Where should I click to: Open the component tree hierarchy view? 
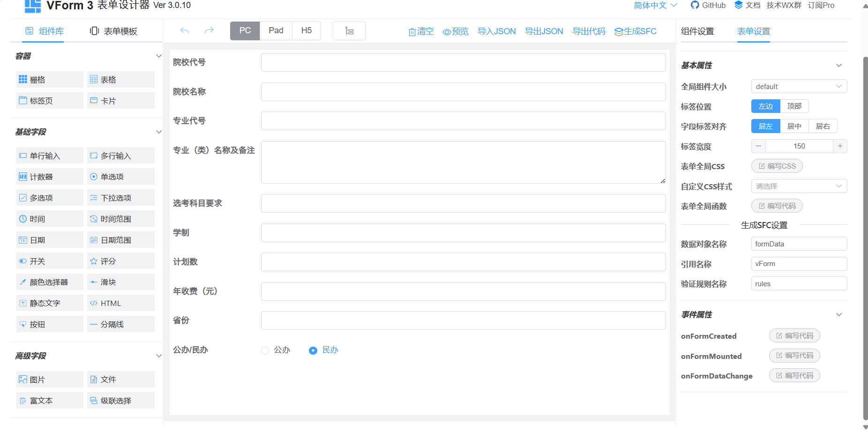click(x=349, y=31)
